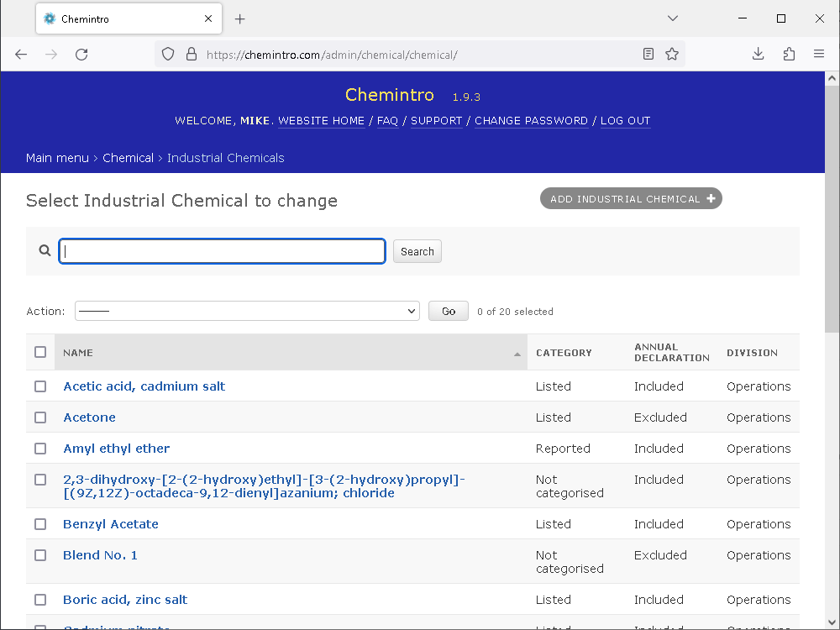Open the long azanium chloride entry
Screen dimensions: 840x630
264,486
